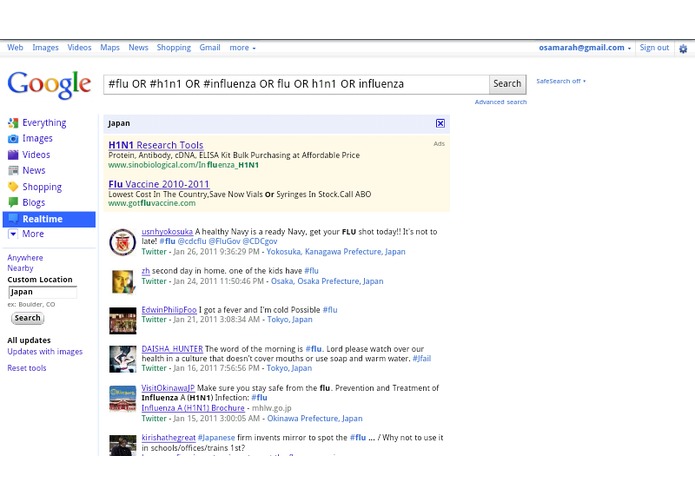The width and height of the screenshot is (695, 494).
Task: Expand the More sidebar options
Action: coord(33,234)
